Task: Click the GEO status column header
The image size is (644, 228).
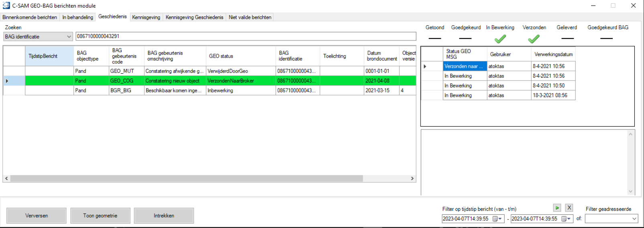Action: coord(241,56)
